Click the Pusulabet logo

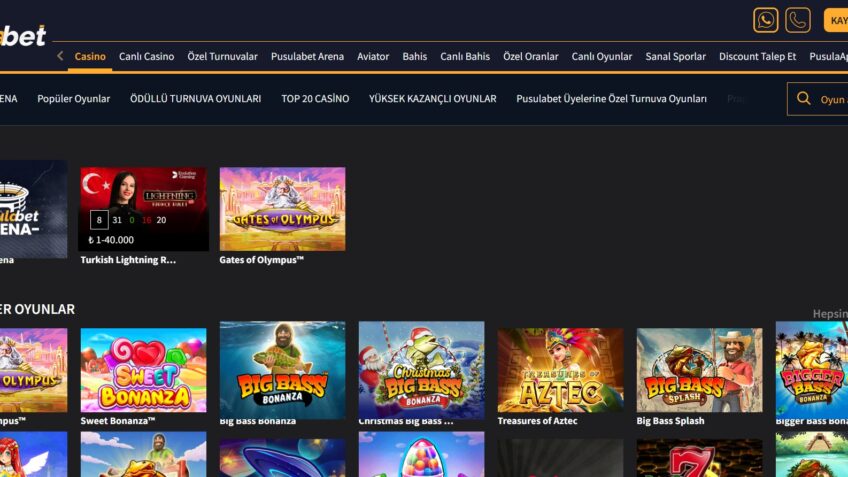pos(23,36)
